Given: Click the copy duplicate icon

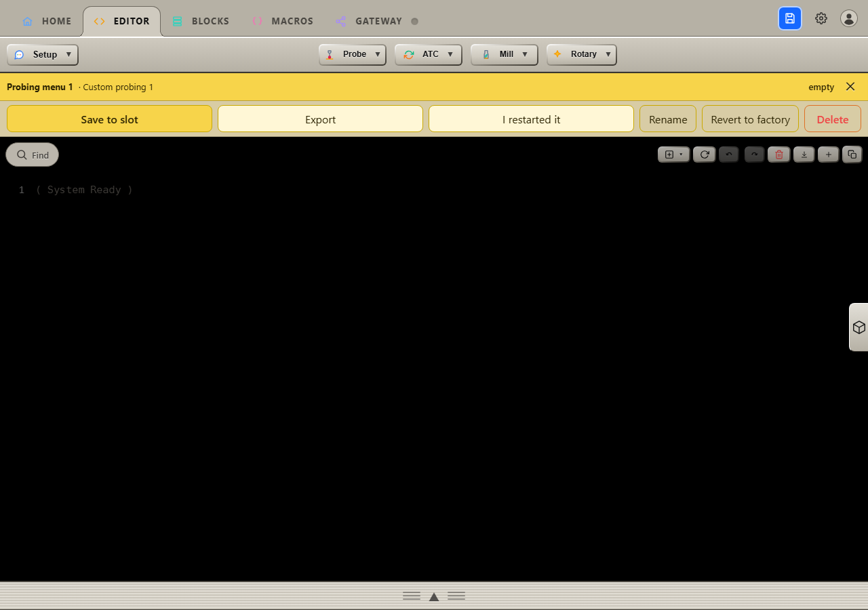Looking at the screenshot, I should pos(852,155).
